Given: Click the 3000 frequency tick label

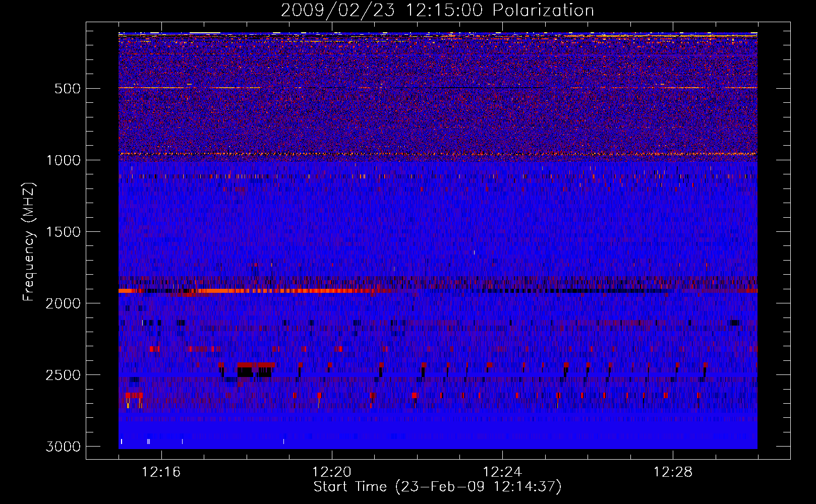Looking at the screenshot, I should tap(63, 447).
